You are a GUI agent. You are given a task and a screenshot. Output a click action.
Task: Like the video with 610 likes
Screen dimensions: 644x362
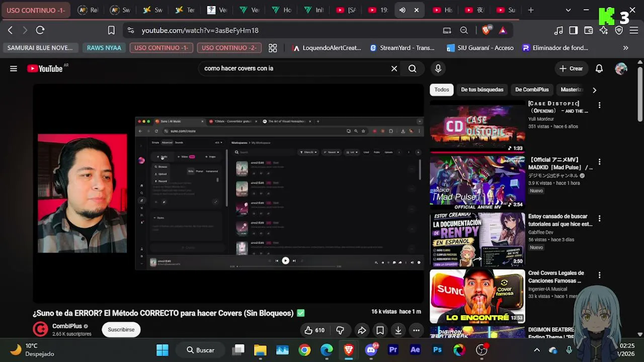click(314, 330)
